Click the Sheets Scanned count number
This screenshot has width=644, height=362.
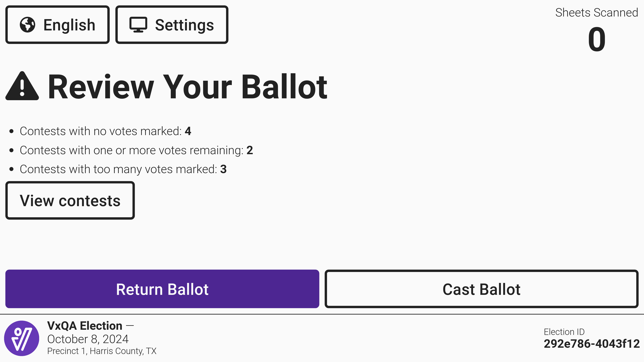coord(596,39)
